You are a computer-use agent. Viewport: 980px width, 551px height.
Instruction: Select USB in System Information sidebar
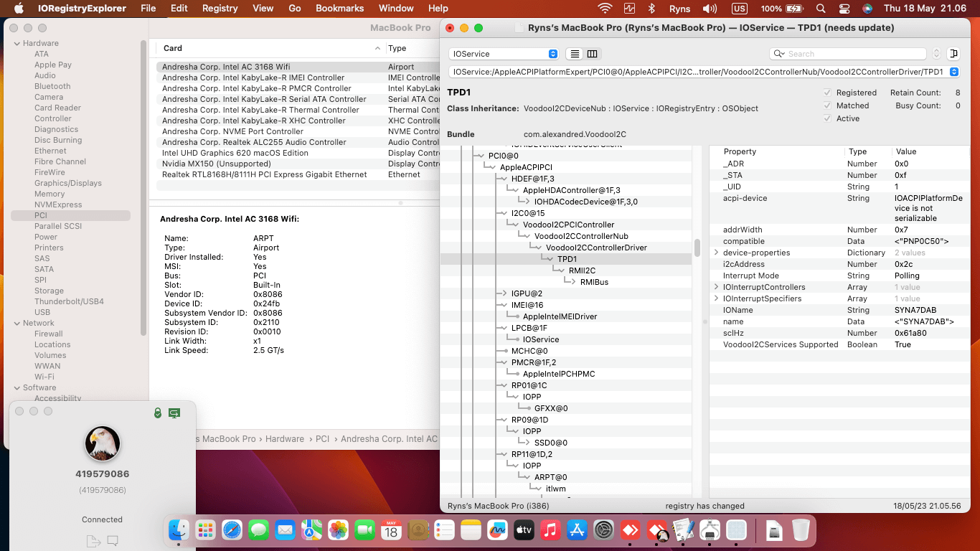[x=42, y=312]
